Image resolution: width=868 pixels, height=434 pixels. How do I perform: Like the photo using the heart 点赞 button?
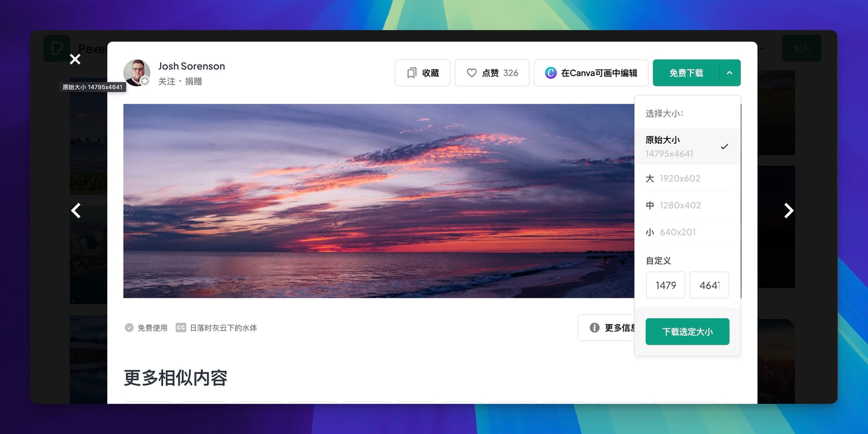pos(492,73)
